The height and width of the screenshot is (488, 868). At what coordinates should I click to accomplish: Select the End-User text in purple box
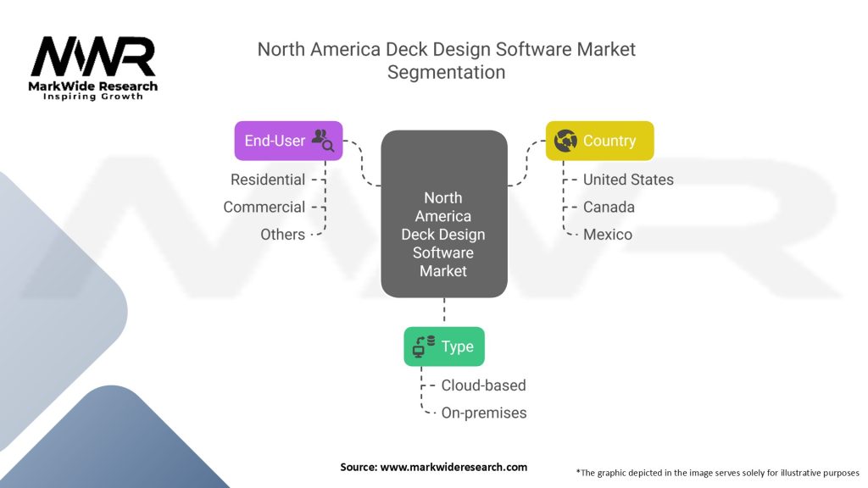click(275, 141)
